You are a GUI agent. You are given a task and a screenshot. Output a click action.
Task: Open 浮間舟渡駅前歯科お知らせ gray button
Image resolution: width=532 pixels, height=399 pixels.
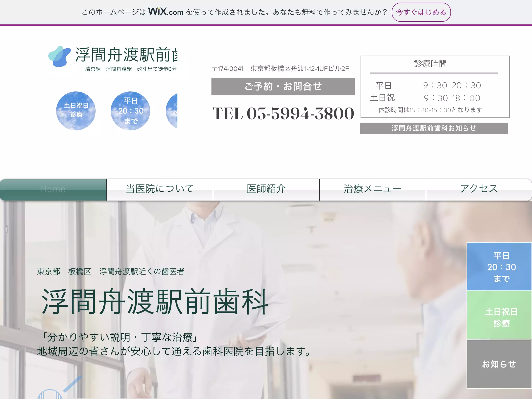coord(434,128)
